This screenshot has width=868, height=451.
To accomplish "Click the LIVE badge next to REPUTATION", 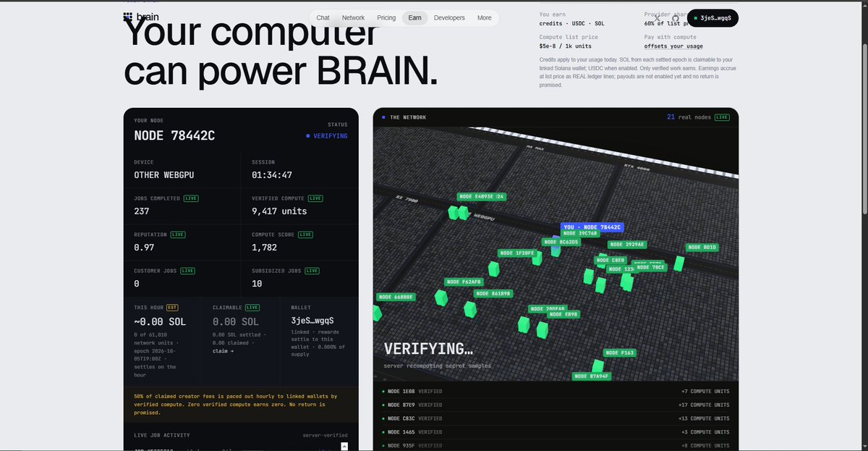I will pyautogui.click(x=179, y=235).
